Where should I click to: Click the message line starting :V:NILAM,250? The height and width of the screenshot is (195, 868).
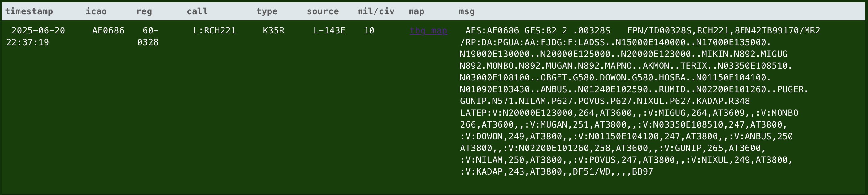[x=626, y=160]
